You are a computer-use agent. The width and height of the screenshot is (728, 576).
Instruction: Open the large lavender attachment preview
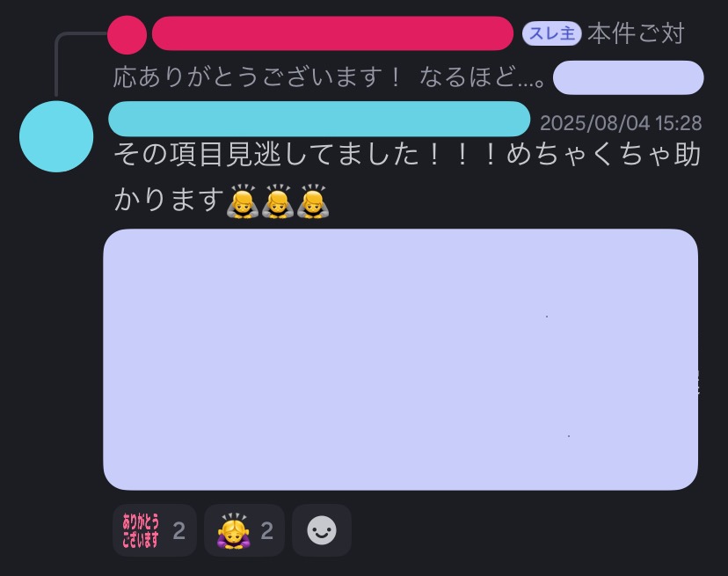tap(400, 359)
